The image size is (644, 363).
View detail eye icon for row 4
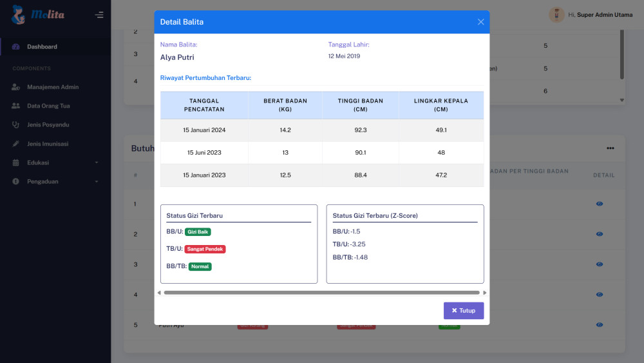coord(599,295)
